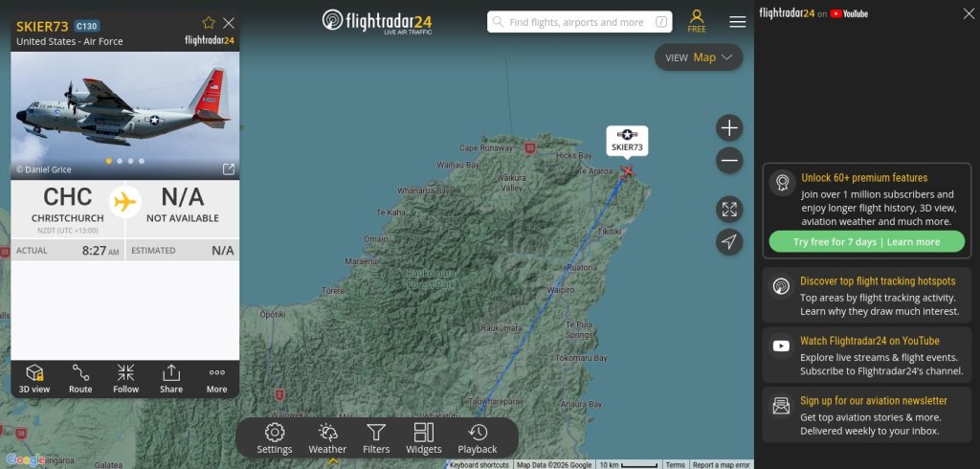
Task: Share this flight
Action: [171, 378]
